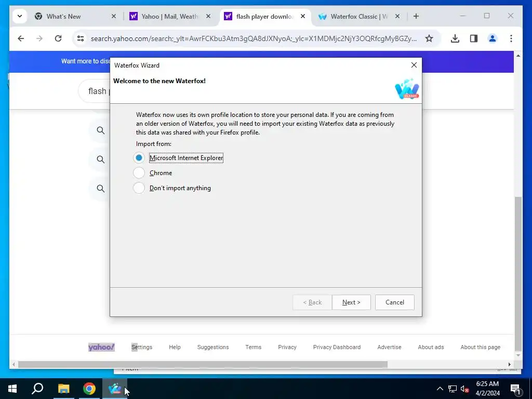The height and width of the screenshot is (399, 532).
Task: Click the vertical page scrollbar thumb
Action: coord(518,273)
